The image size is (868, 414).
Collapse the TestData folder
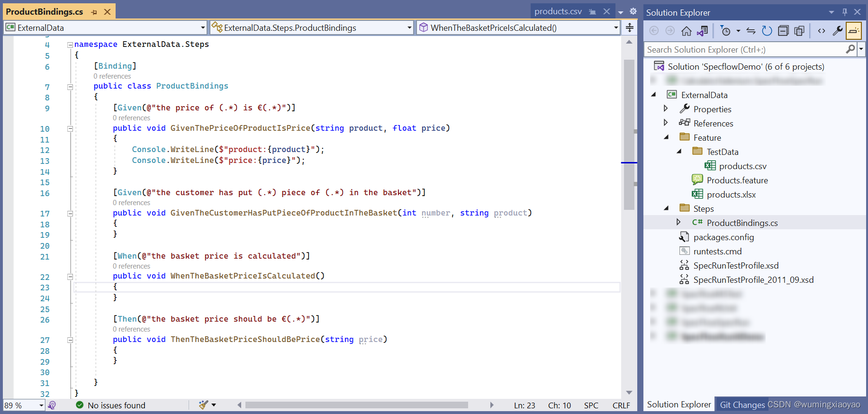click(679, 151)
